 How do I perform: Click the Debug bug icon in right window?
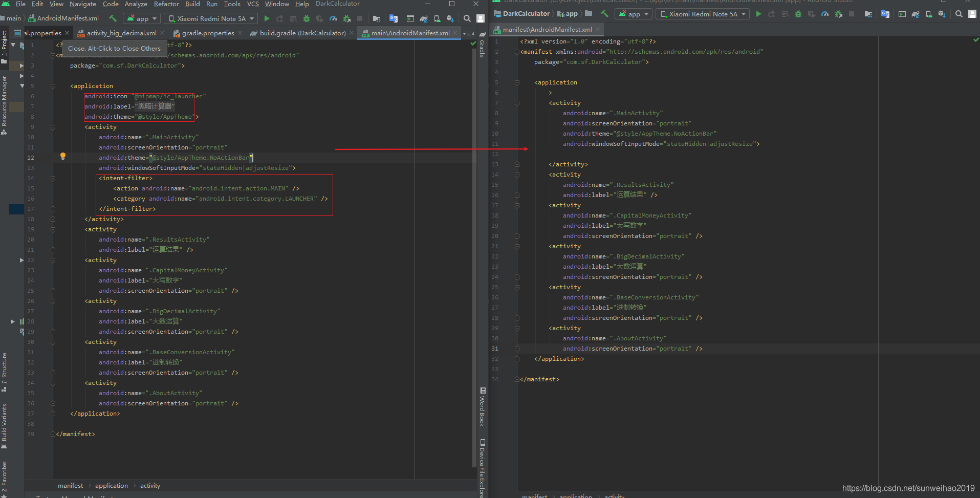pyautogui.click(x=798, y=14)
